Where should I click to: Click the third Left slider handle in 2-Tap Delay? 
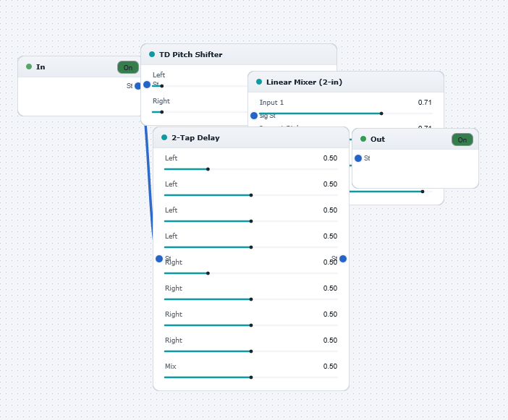click(x=251, y=221)
